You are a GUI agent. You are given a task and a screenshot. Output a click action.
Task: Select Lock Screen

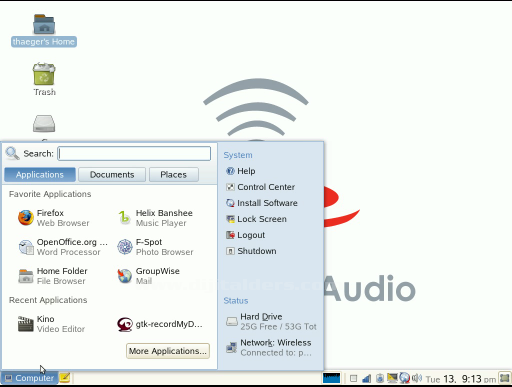(256, 219)
